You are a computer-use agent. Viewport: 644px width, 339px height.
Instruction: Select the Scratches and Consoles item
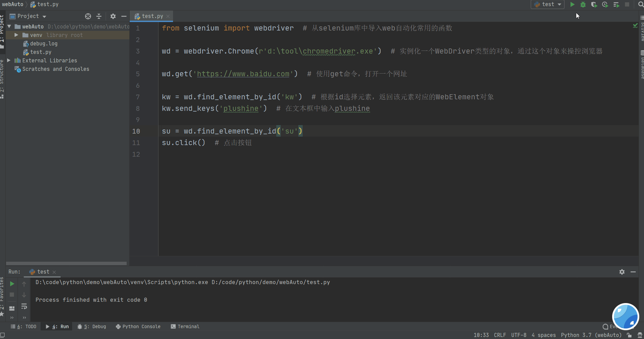coord(56,69)
